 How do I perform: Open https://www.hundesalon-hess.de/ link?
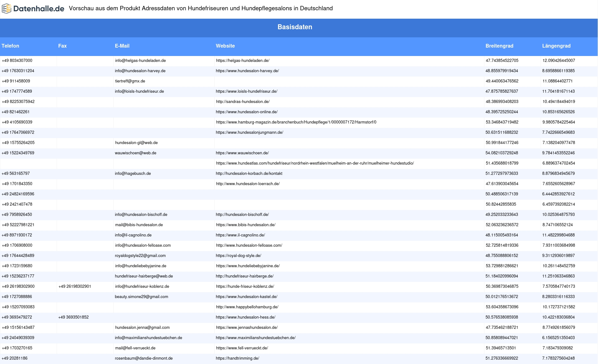point(246,317)
